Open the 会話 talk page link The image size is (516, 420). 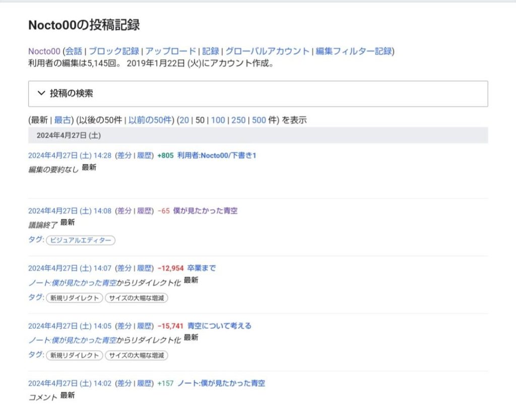pyautogui.click(x=74, y=51)
